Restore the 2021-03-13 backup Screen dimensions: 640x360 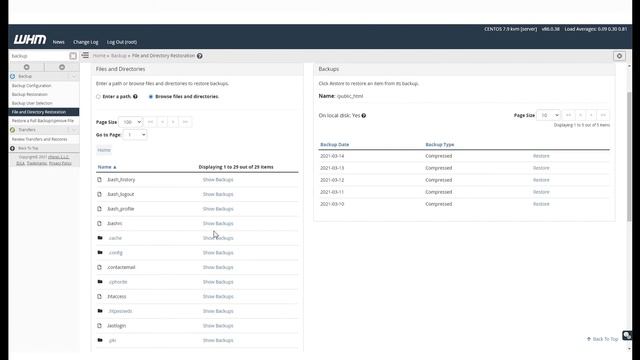[541, 168]
